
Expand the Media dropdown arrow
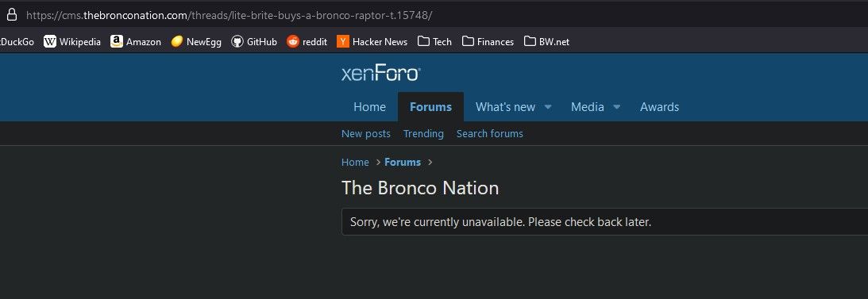(617, 107)
